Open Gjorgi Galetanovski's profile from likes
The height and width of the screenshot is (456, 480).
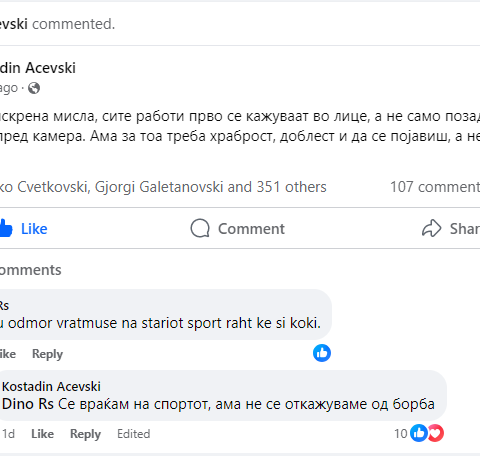click(x=159, y=187)
